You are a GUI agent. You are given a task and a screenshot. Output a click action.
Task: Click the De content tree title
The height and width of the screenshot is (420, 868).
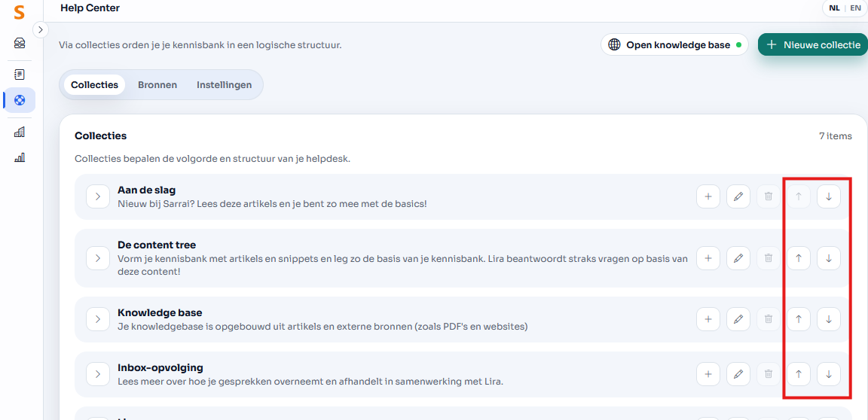(x=157, y=245)
